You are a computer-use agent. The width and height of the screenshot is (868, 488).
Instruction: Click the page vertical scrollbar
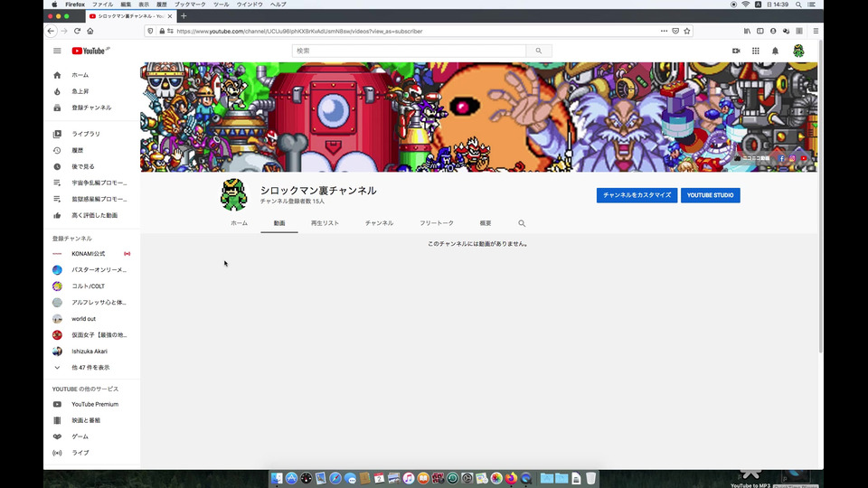[820, 196]
